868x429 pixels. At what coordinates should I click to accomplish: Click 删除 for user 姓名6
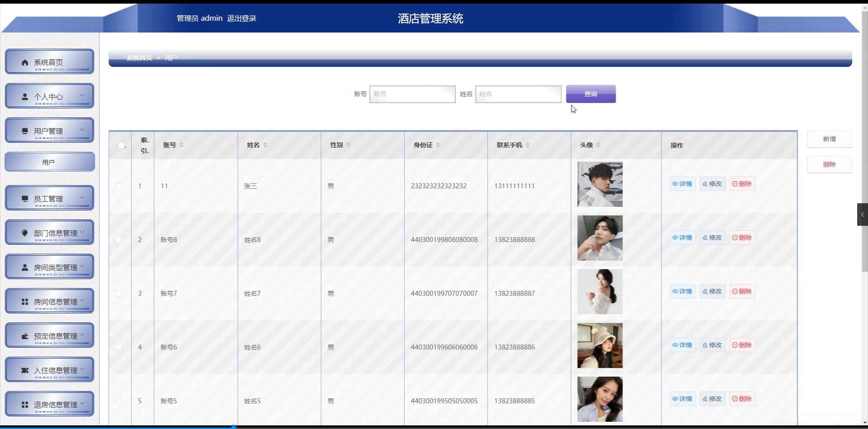pyautogui.click(x=742, y=345)
